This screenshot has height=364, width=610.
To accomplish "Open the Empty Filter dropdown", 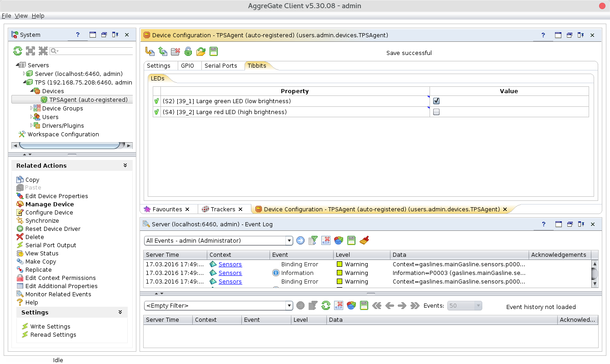I will coord(289,305).
